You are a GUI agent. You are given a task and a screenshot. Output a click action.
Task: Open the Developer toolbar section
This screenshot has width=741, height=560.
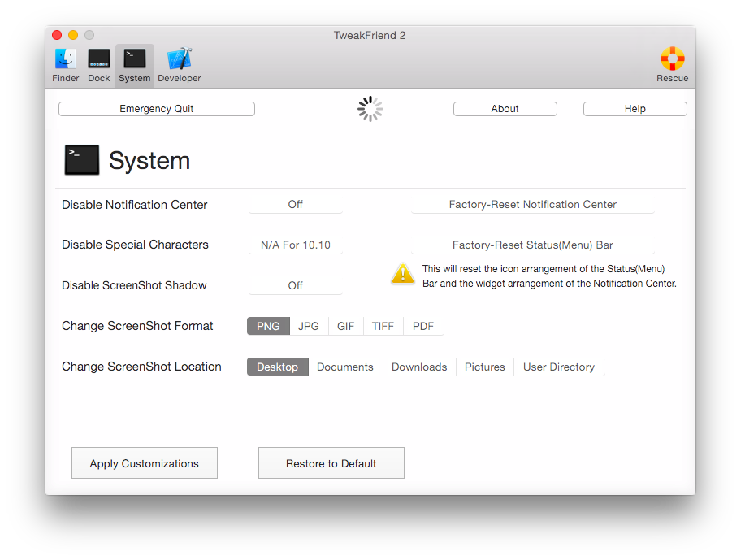[179, 66]
